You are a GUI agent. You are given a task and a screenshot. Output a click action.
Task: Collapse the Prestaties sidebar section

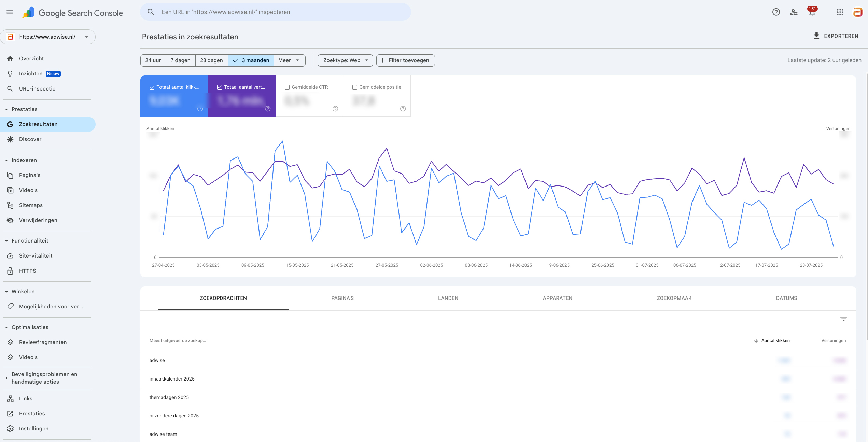[6, 109]
